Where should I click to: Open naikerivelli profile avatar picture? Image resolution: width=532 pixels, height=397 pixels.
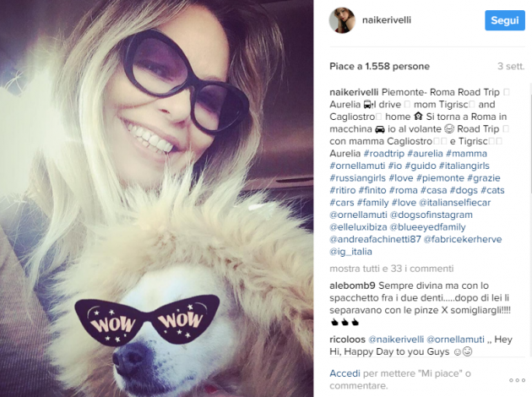tap(342, 20)
